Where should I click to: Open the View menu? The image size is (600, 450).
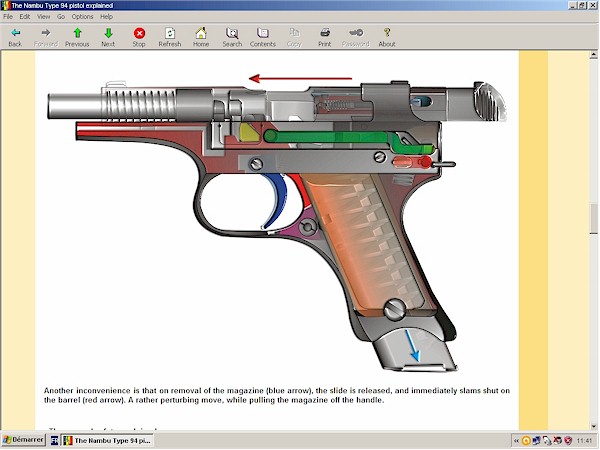[x=43, y=16]
